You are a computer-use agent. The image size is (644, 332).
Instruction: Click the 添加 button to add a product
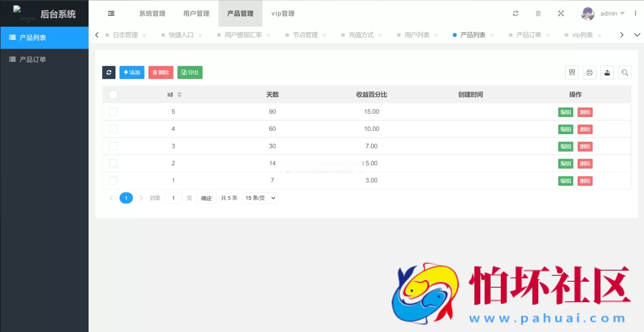click(132, 72)
